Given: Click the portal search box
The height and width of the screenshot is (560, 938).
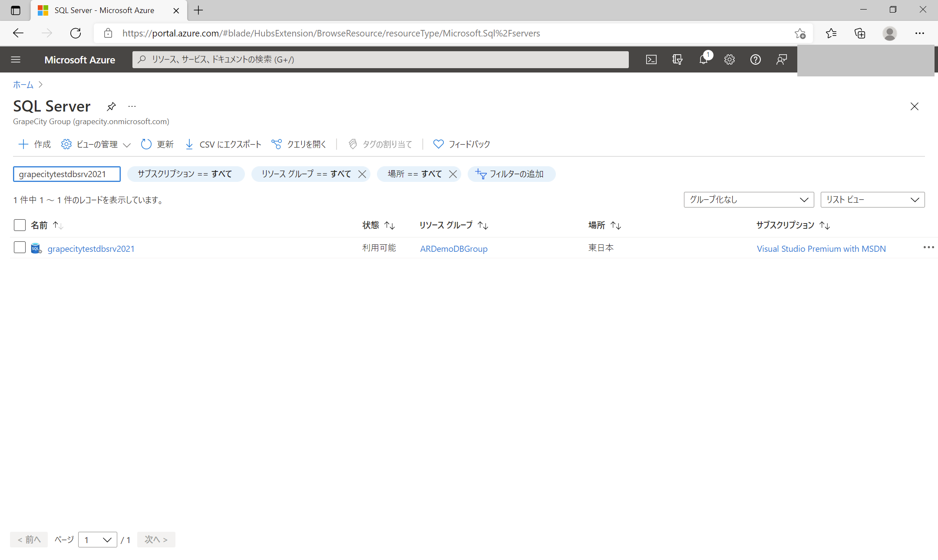Looking at the screenshot, I should tap(380, 59).
